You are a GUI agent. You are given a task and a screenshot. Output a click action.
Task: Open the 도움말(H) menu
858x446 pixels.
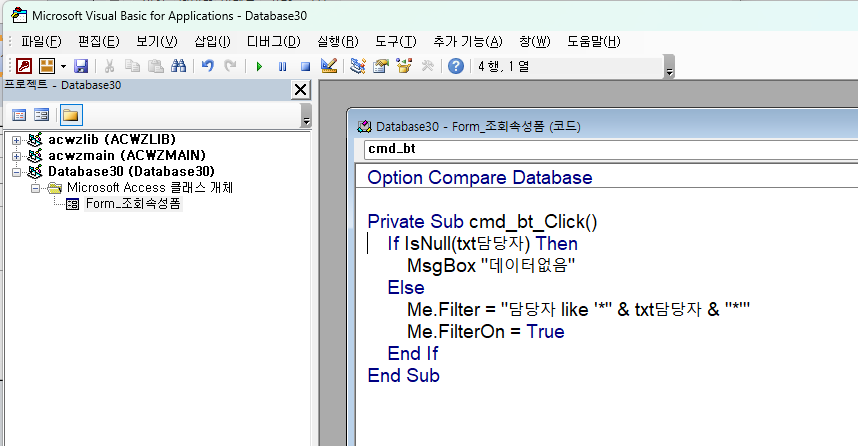[594, 42]
